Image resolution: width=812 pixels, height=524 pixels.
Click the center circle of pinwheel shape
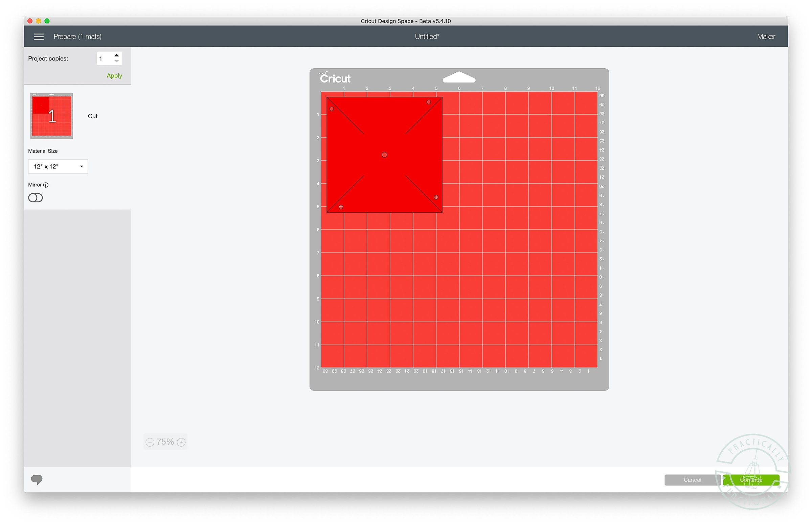(384, 155)
